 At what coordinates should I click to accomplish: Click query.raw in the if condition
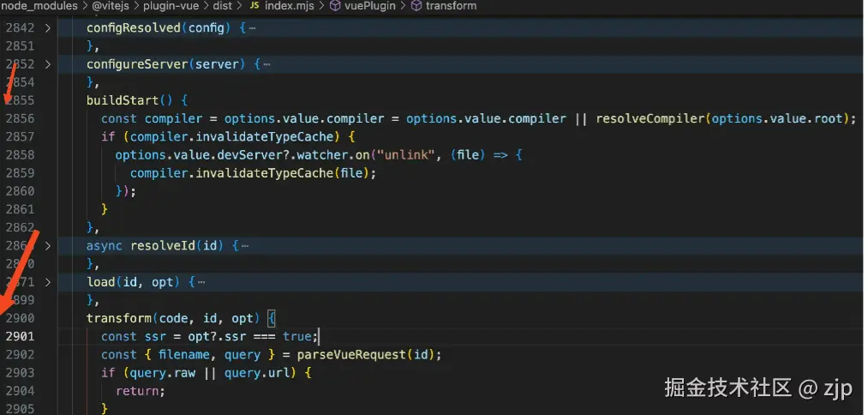tap(163, 373)
